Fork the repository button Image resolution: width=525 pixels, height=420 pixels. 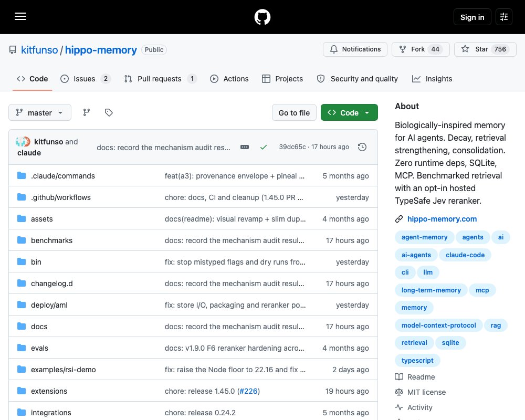tap(421, 49)
